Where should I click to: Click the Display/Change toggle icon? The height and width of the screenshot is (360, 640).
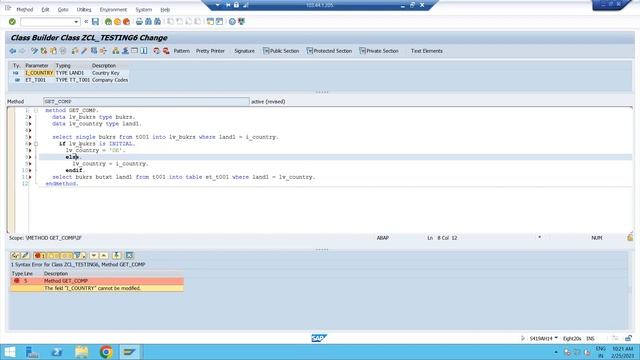[34, 51]
